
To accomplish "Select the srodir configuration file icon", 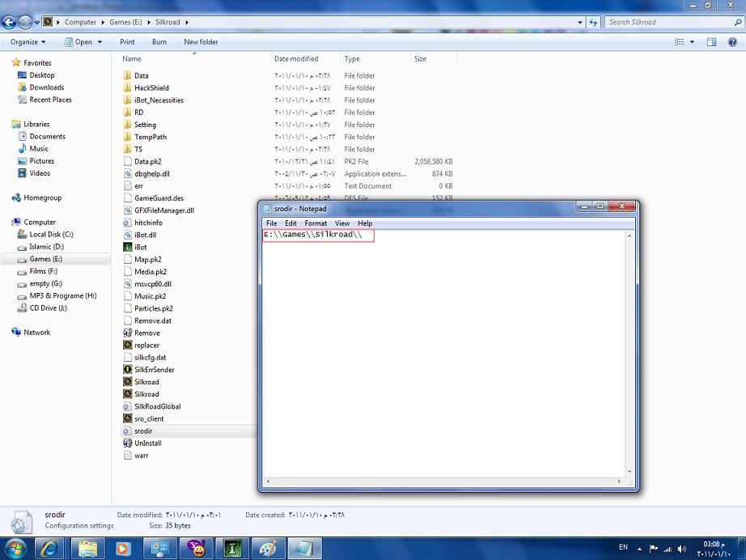I will click(x=127, y=431).
